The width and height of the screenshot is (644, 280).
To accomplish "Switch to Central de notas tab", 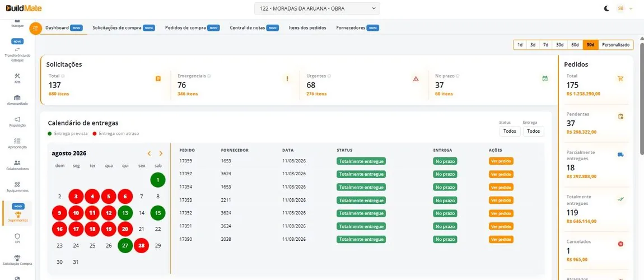I will (254, 28).
